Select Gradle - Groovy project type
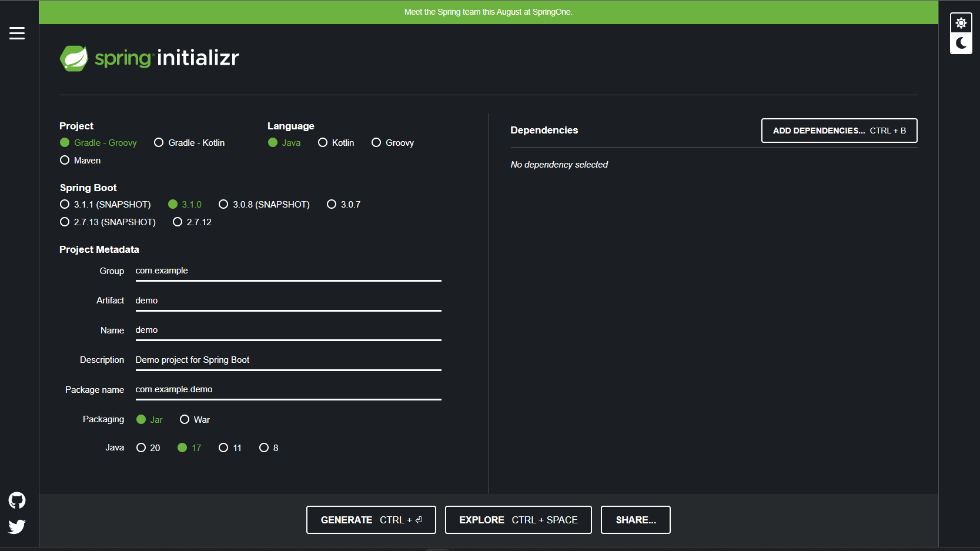Image resolution: width=980 pixels, height=551 pixels. tap(98, 142)
